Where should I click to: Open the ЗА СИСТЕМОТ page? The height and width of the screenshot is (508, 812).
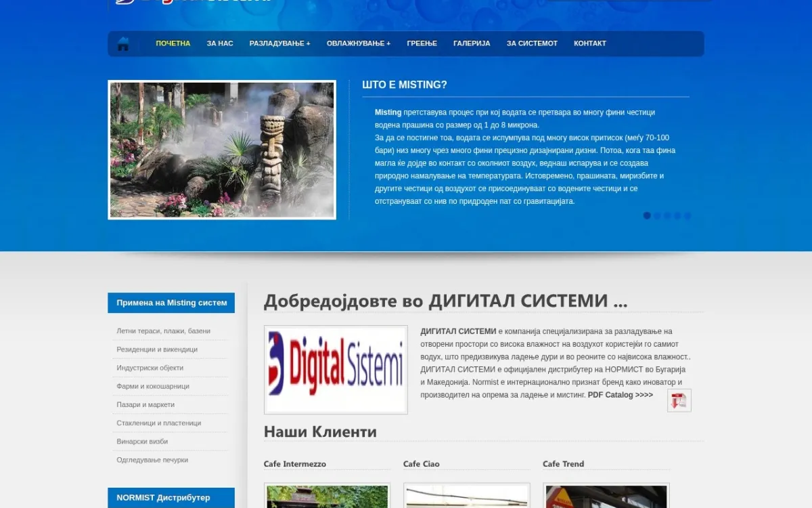533,43
